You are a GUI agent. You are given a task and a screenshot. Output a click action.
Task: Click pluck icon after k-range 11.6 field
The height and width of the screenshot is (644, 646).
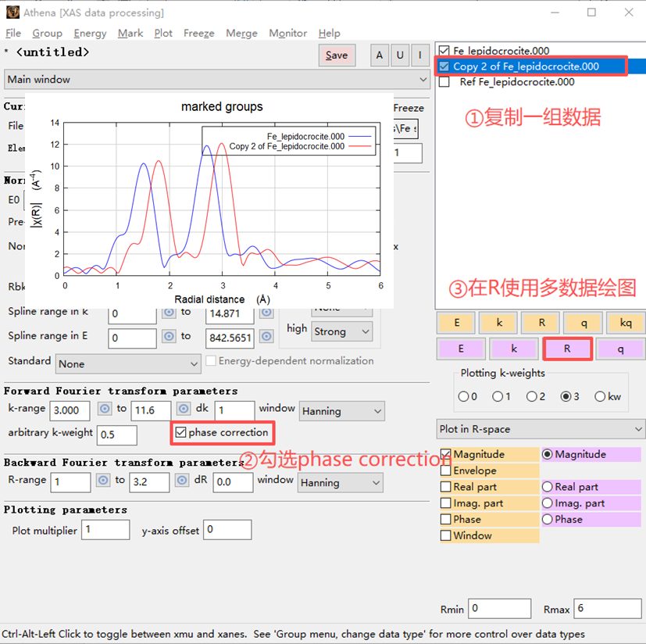(x=184, y=409)
